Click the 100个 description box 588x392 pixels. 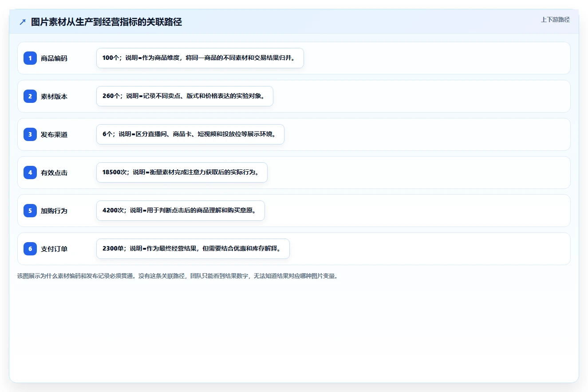tap(200, 58)
